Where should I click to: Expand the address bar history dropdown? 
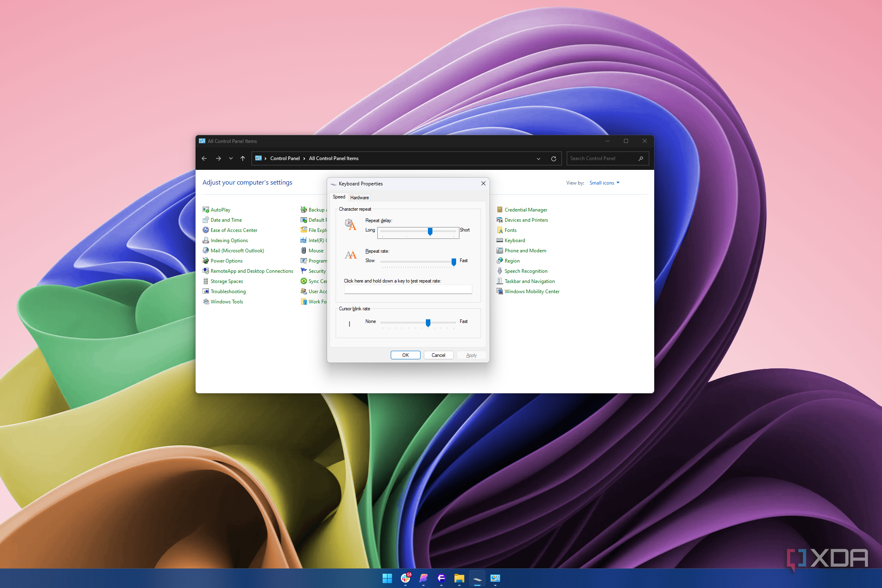tap(539, 158)
